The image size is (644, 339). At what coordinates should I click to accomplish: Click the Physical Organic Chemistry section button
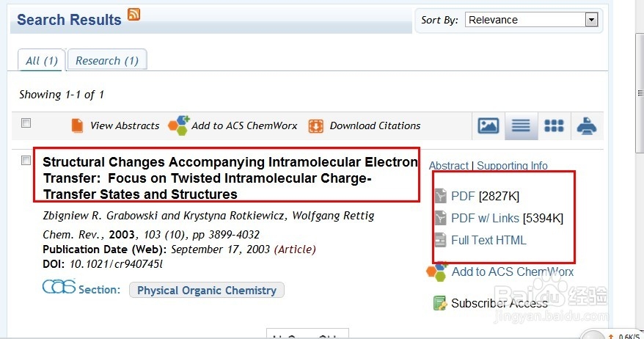pos(207,291)
